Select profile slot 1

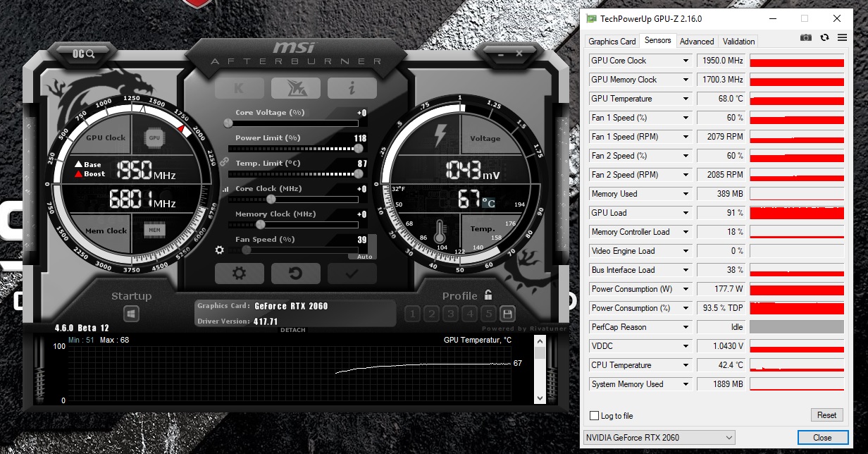coord(413,314)
